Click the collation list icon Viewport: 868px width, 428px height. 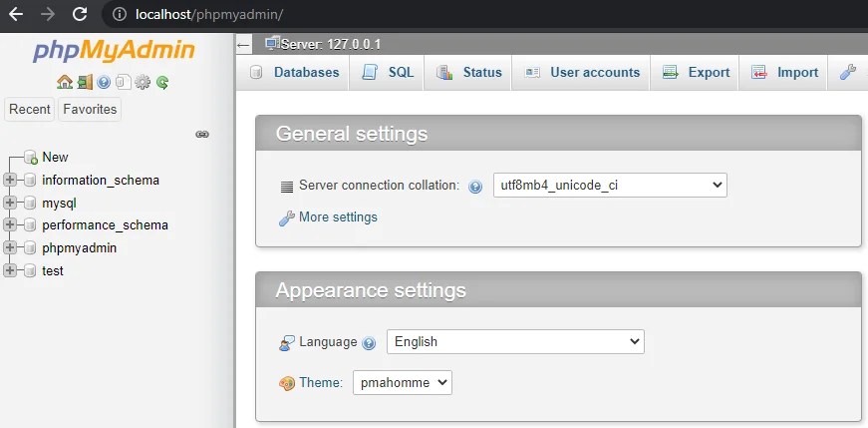[287, 187]
